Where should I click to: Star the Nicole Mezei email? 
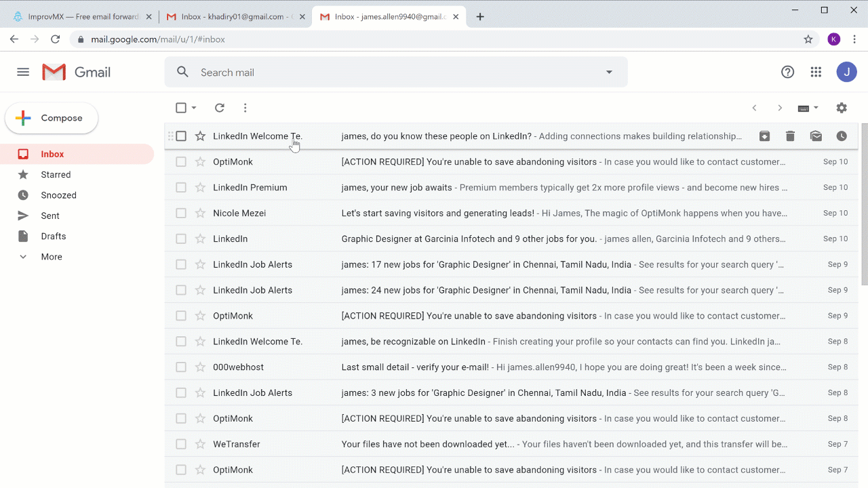coord(200,213)
